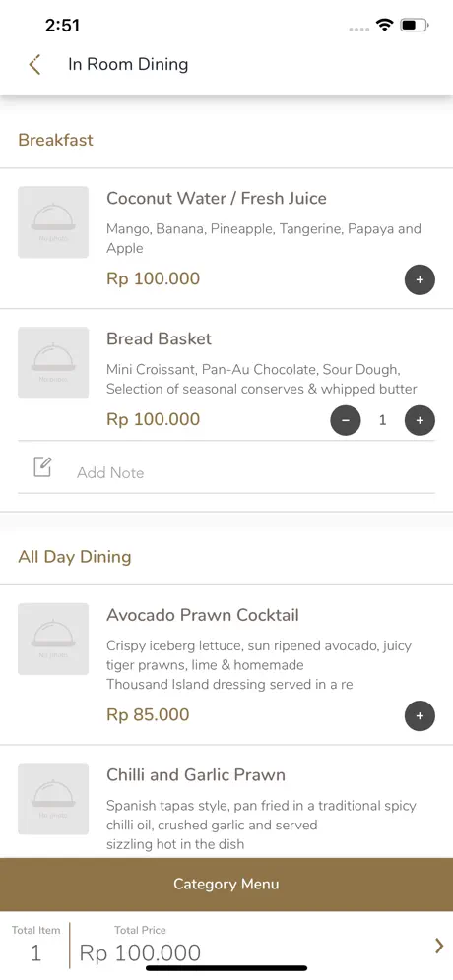Jump to the All Day Dining section header
The height and width of the screenshot is (980, 453).
coord(75,557)
